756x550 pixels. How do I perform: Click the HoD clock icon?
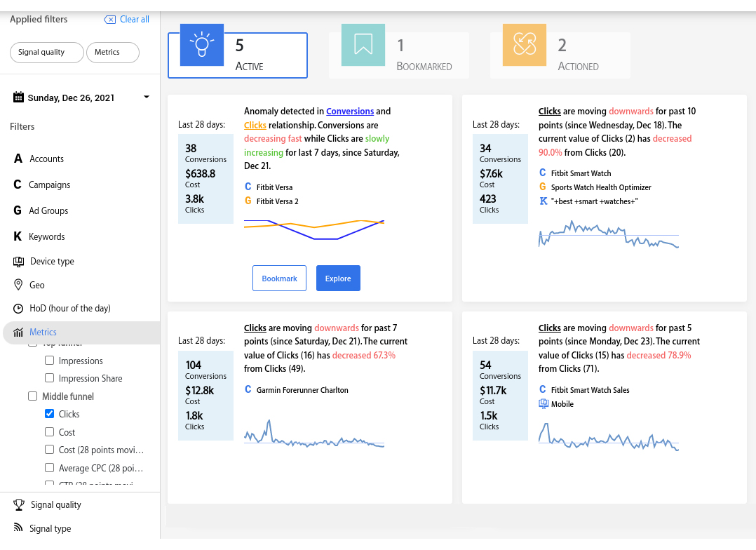tap(18, 308)
